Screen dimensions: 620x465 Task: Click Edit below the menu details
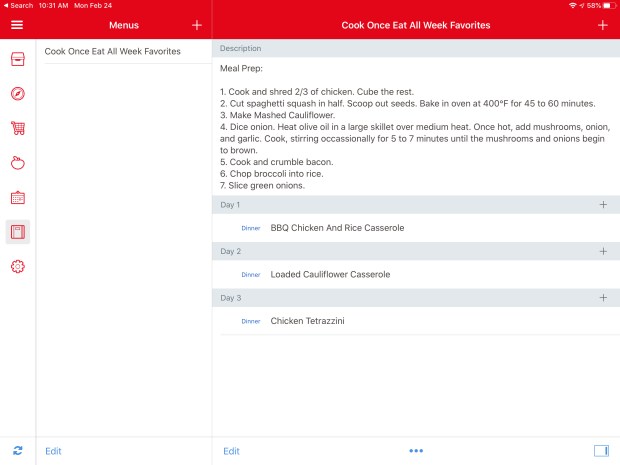pos(231,451)
